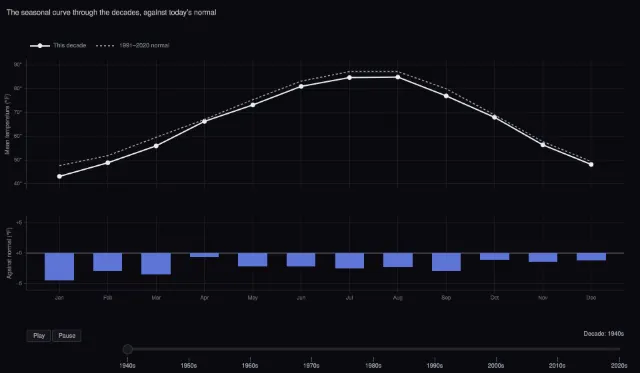Viewport: 640px width, 373px height.
Task: Select the small April anomaly bar
Action: [x=204, y=255]
